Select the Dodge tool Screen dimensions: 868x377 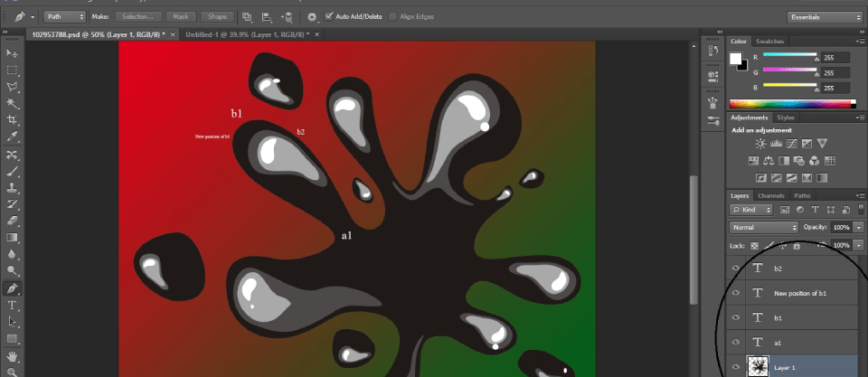pyautogui.click(x=12, y=270)
